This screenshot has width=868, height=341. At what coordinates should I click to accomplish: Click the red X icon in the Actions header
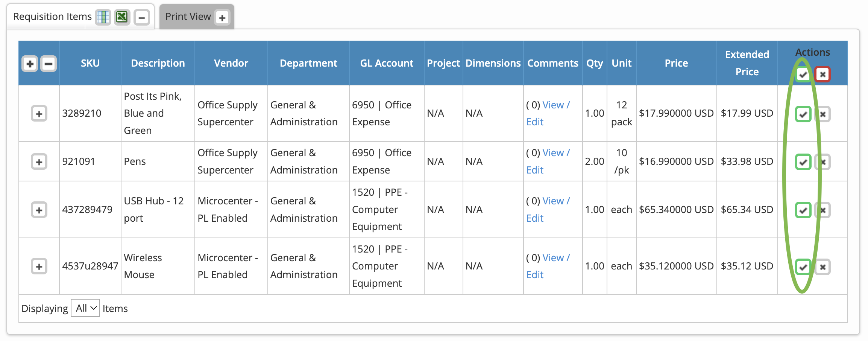tap(823, 74)
